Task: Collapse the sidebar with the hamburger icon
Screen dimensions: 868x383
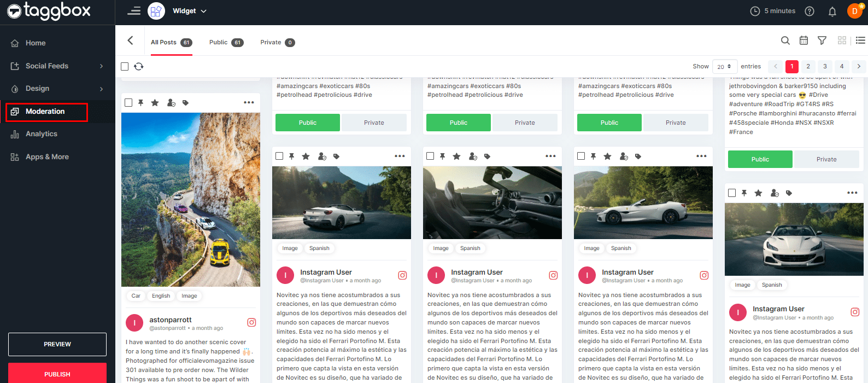Action: [x=134, y=11]
